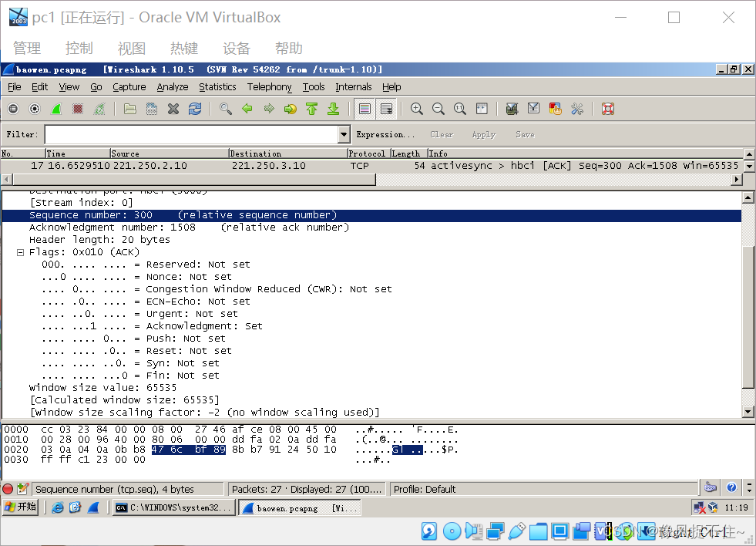Sort by the Protocol column header
The width and height of the screenshot is (756, 546).
(369, 153)
